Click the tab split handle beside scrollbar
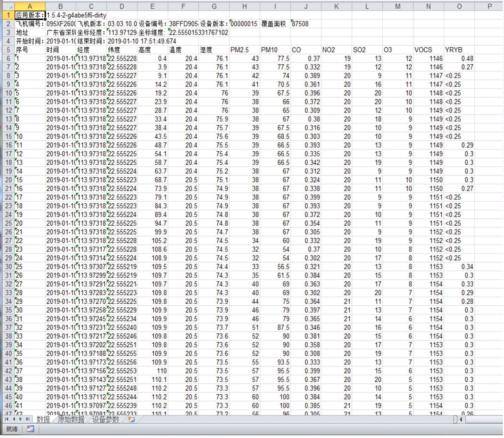This screenshot has height=438, width=504. (455, 419)
